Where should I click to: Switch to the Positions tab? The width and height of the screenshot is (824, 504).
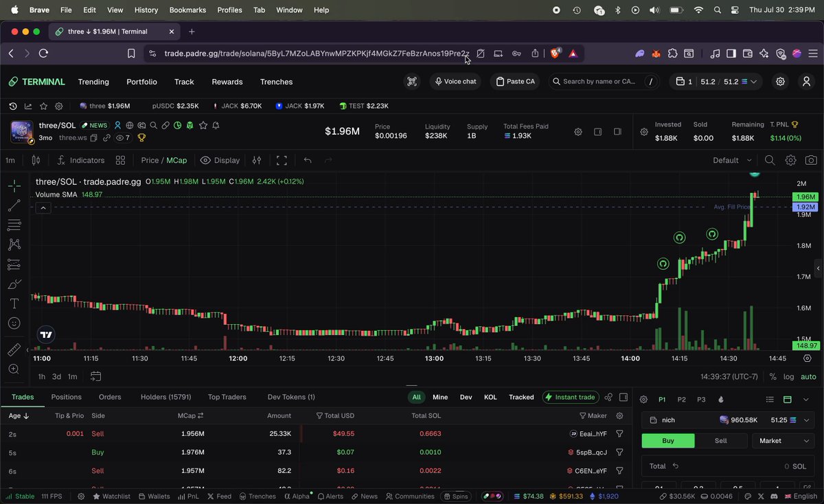(x=66, y=397)
